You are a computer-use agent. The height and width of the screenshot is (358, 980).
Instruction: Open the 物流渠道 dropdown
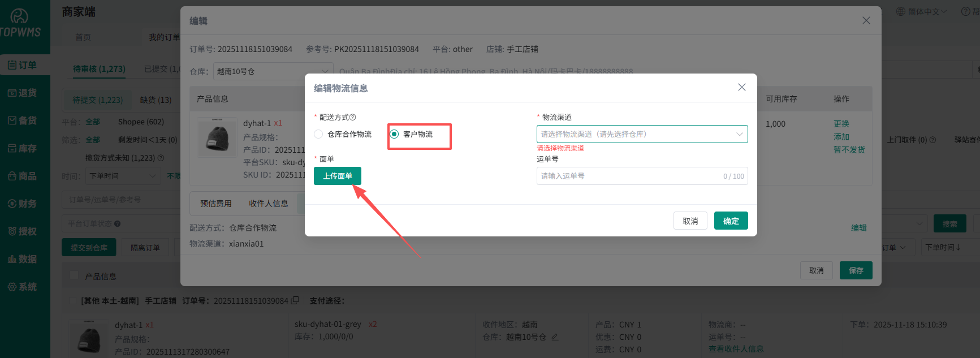click(642, 134)
